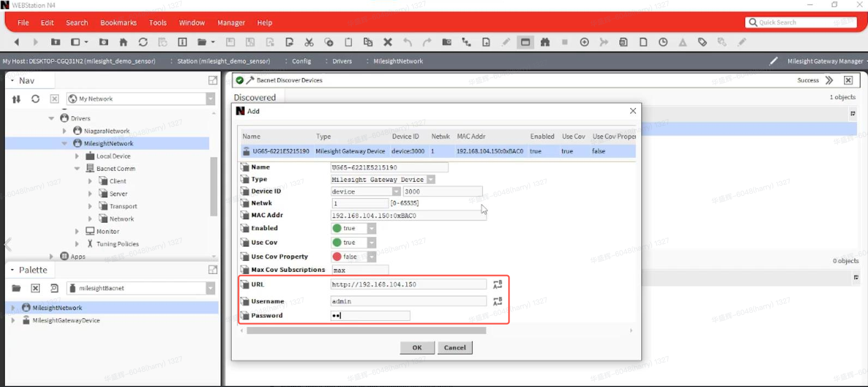
Task: Open the My Network dropdown in Nav
Action: [210, 99]
